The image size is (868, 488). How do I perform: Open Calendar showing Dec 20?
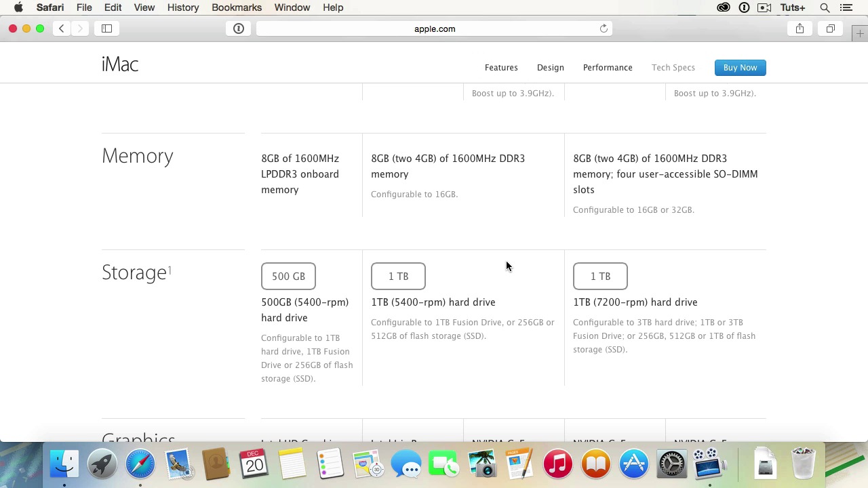click(254, 464)
